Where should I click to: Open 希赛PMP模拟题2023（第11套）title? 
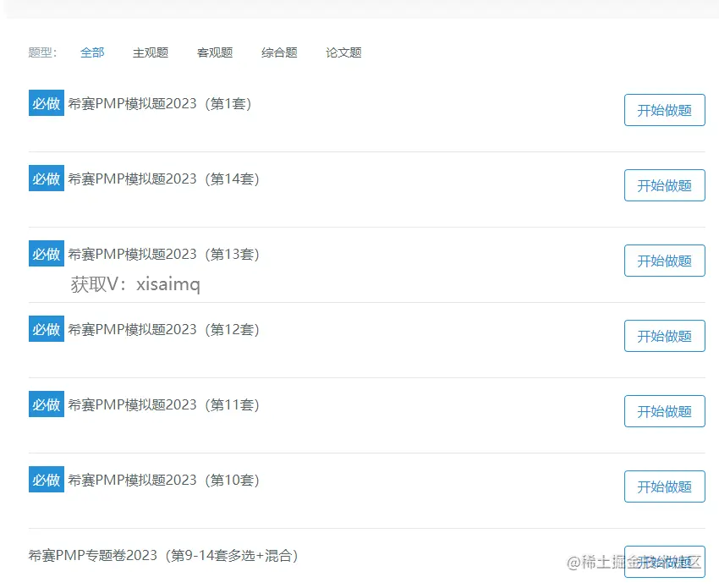coord(164,404)
